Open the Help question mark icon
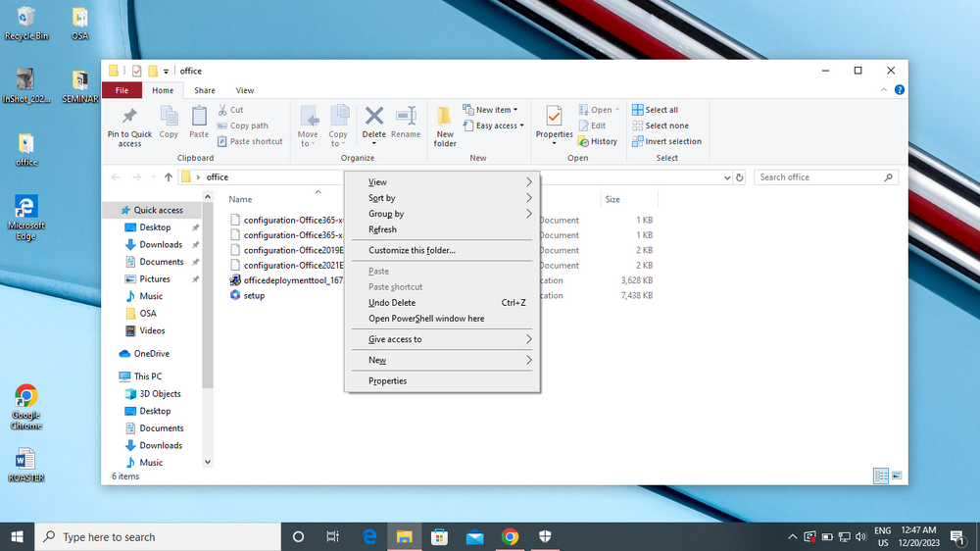This screenshot has height=551, width=980. pyautogui.click(x=900, y=90)
